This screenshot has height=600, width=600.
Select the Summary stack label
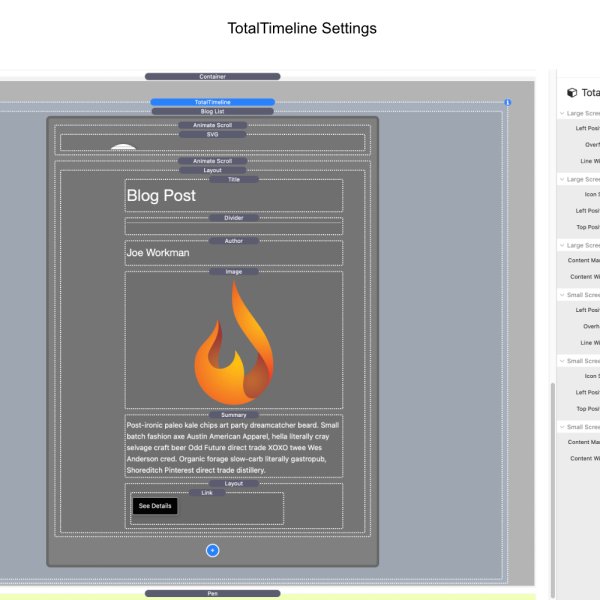pyautogui.click(x=234, y=414)
